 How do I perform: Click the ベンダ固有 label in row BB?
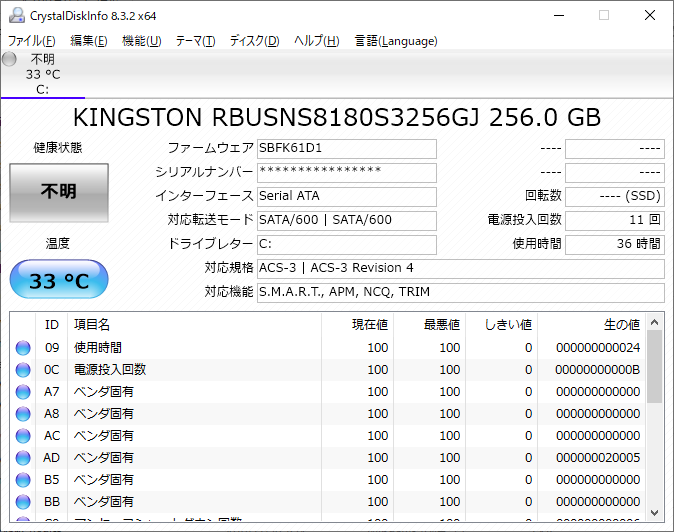coord(104,501)
